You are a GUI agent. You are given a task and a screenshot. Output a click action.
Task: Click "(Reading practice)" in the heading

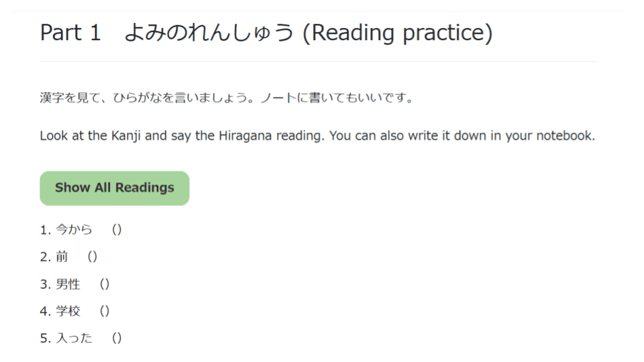[397, 33]
